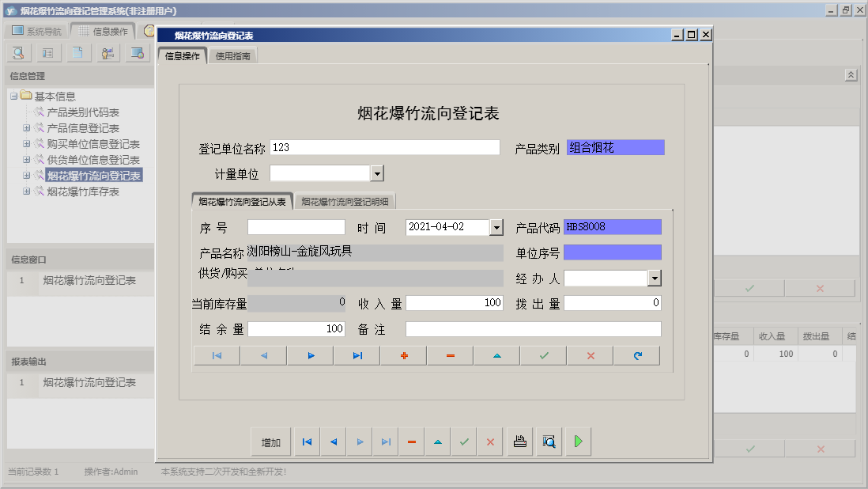This screenshot has width=868, height=489.
Task: Open 系统导航 tab in main window
Action: tap(37, 31)
